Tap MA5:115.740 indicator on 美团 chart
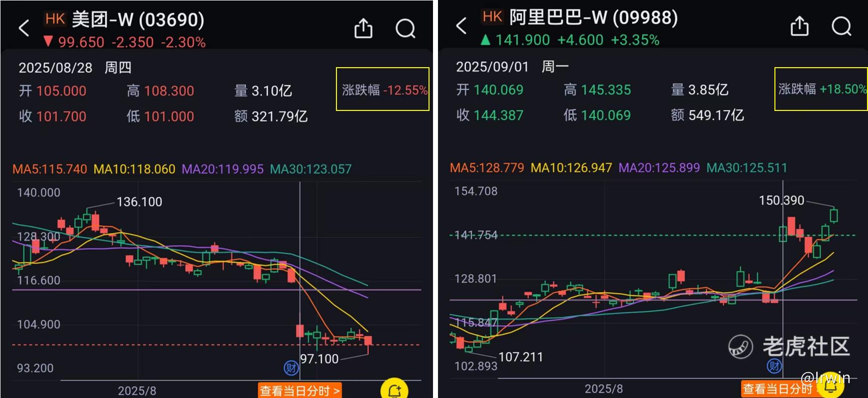 click(50, 169)
